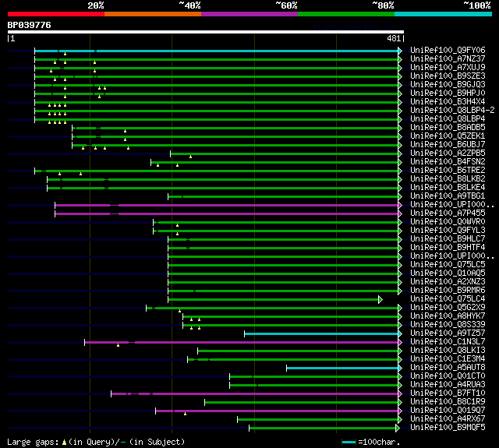Select the UniRef100_Q8S339 label
499x448 pixels.
click(x=448, y=325)
